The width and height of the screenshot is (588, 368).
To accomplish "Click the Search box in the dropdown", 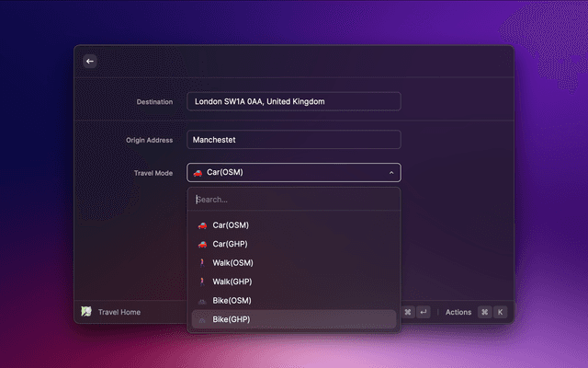I will [293, 199].
